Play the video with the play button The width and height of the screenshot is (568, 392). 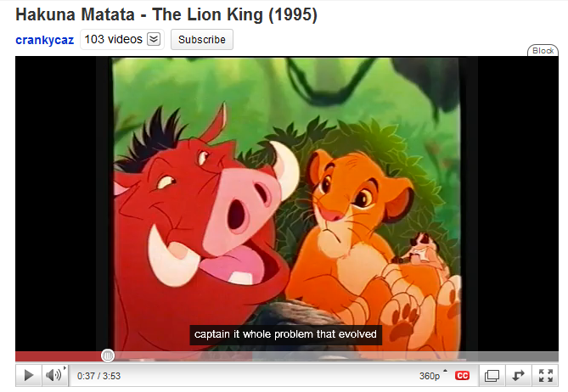[29, 375]
